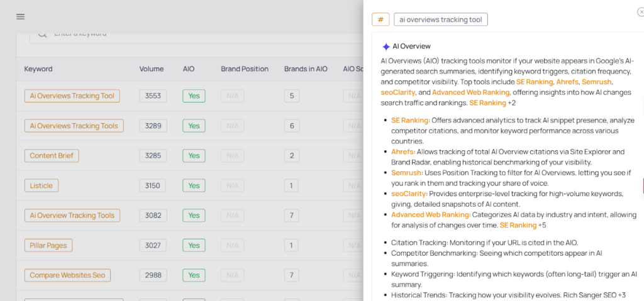Open the hamburger menu
644x301 pixels.
click(21, 17)
